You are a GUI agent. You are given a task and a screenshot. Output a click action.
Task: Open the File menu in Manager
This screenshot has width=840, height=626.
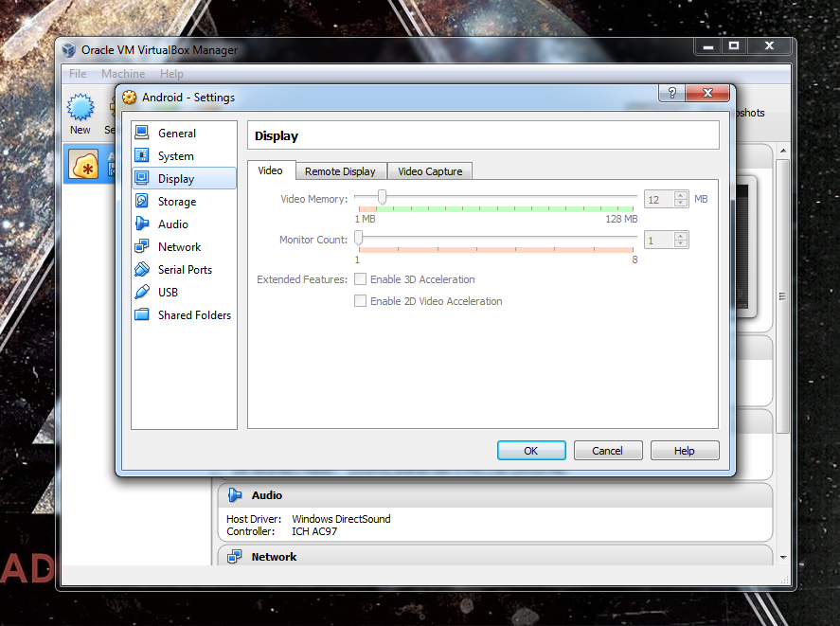(x=78, y=74)
